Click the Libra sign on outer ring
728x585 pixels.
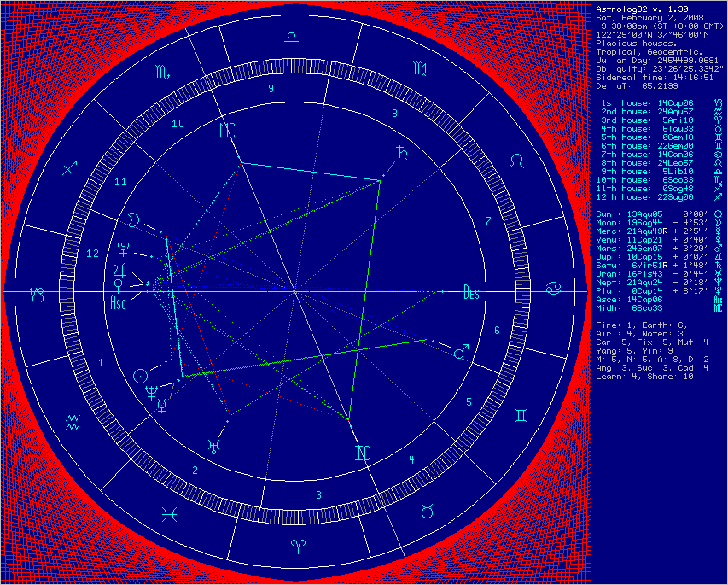[292, 38]
